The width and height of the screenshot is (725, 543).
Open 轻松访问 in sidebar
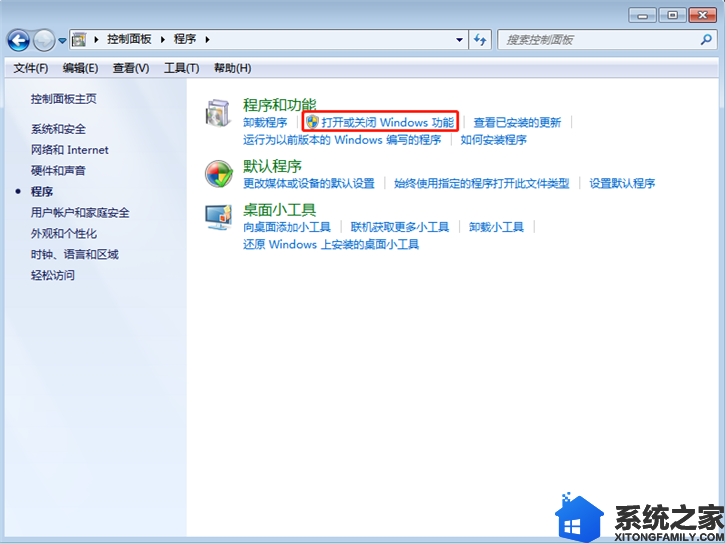click(x=53, y=275)
